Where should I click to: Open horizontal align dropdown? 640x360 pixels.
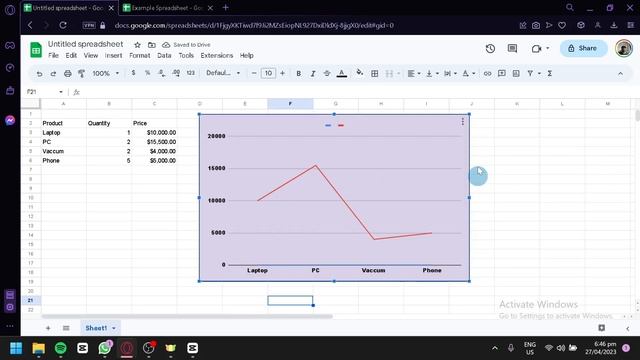pos(413,73)
